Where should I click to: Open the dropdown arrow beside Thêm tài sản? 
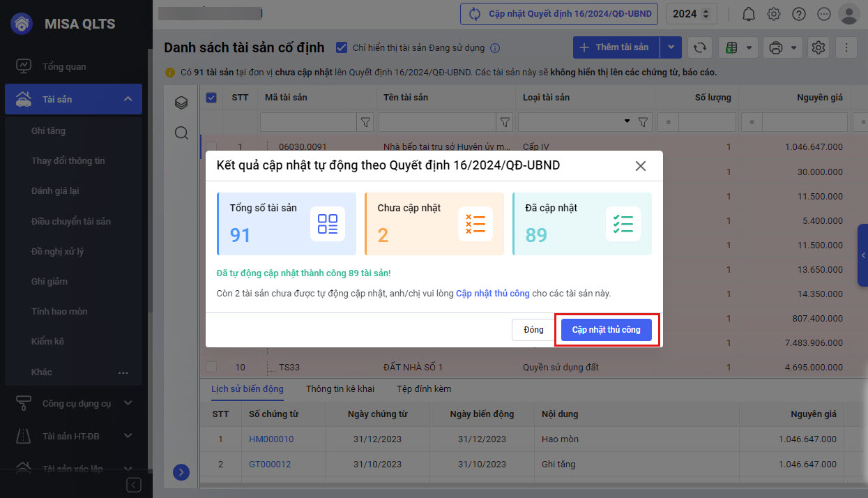(671, 47)
